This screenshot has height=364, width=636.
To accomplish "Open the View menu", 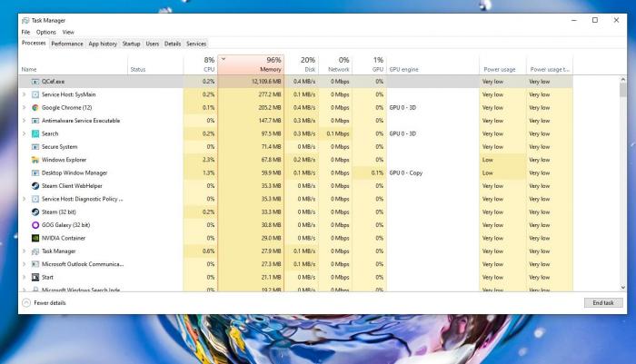I will 68,32.
